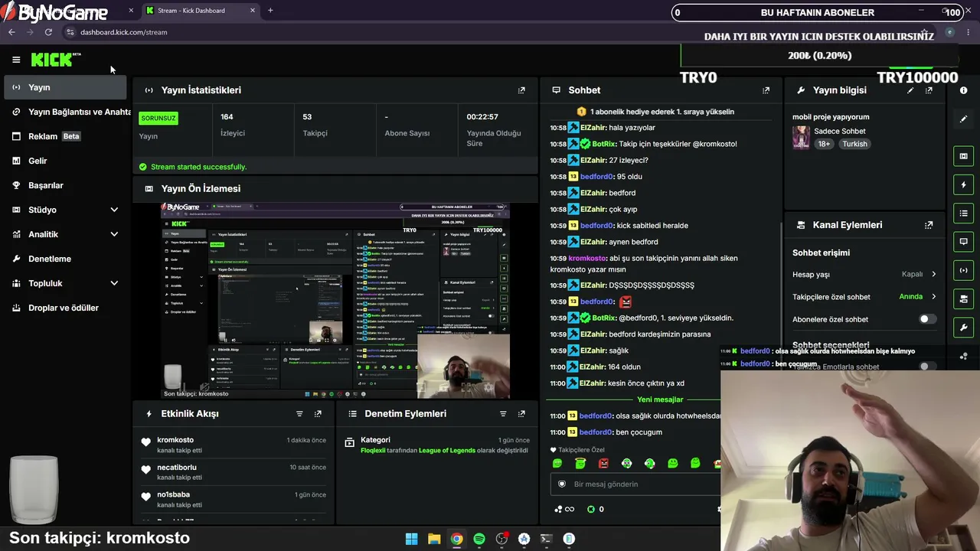Click the green Kick coin balance icon

591,509
